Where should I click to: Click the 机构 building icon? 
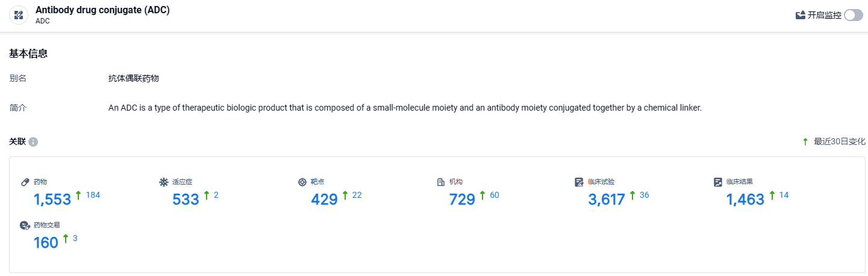(440, 182)
